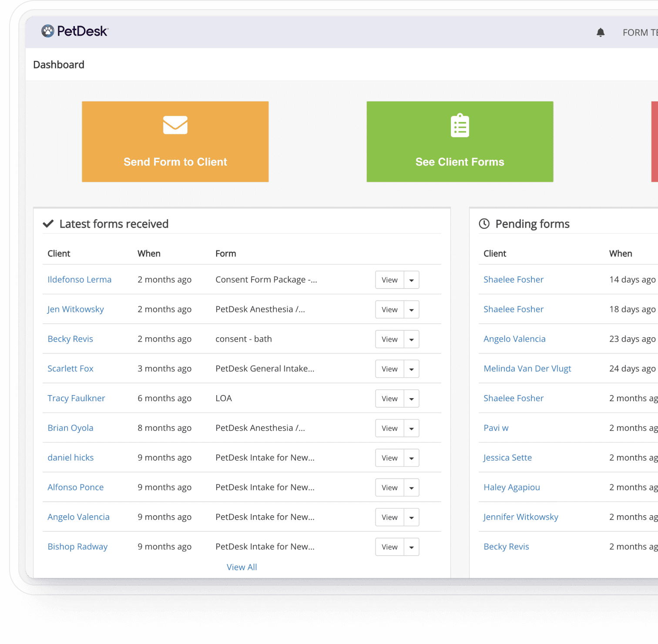658x644 pixels.
Task: Open the Send Form to Client tile
Action: click(175, 141)
